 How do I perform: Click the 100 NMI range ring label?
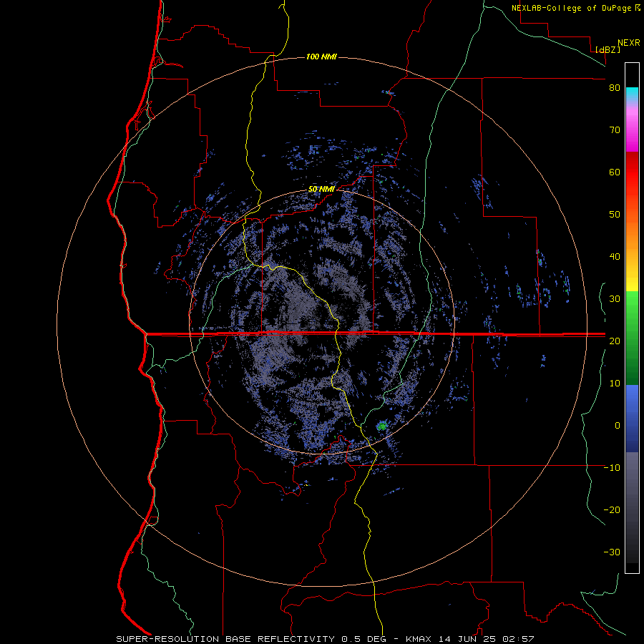point(321,57)
